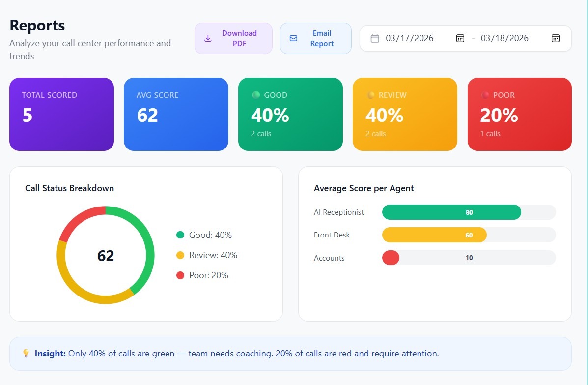Click the Email Report button
The width and height of the screenshot is (588, 385).
tap(316, 38)
